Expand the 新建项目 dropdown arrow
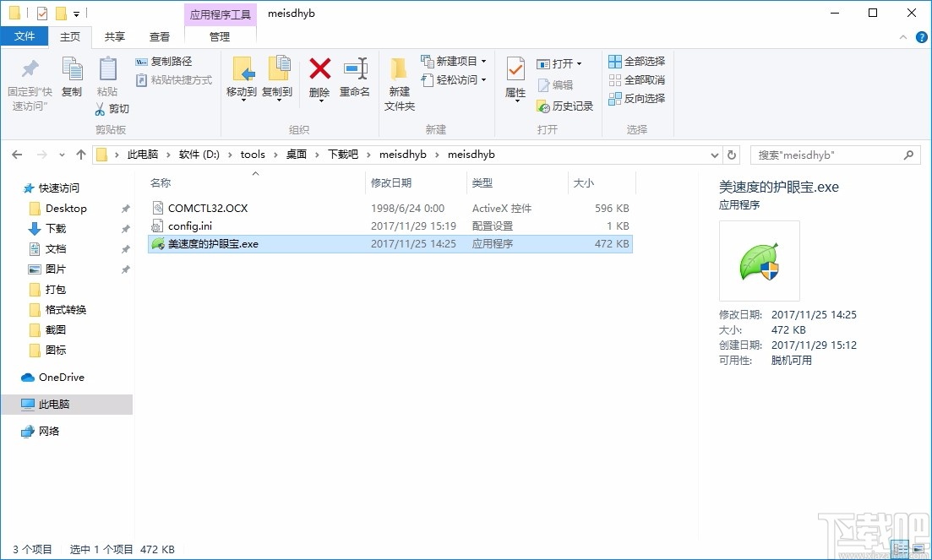The image size is (932, 560). 483,61
